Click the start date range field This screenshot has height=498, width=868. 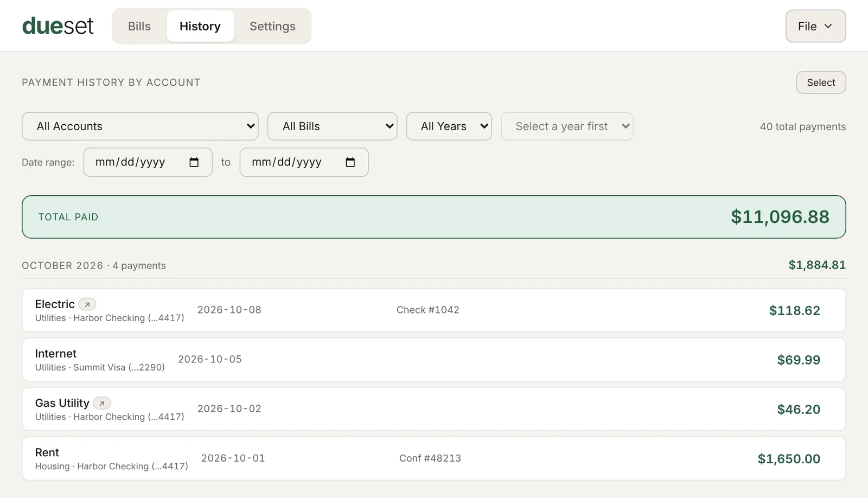pos(148,162)
